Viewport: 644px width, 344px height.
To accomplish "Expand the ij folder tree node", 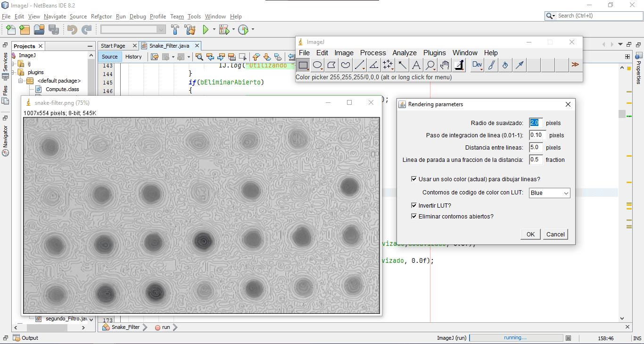I will pyautogui.click(x=13, y=64).
